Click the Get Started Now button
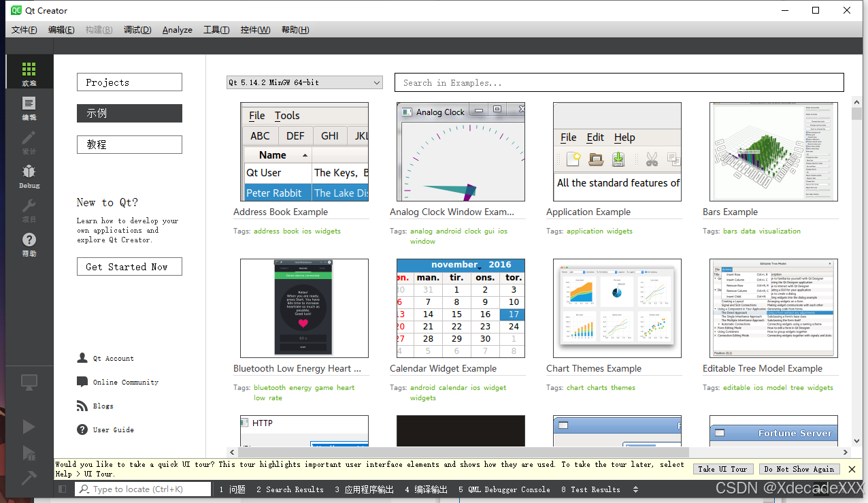 [129, 266]
